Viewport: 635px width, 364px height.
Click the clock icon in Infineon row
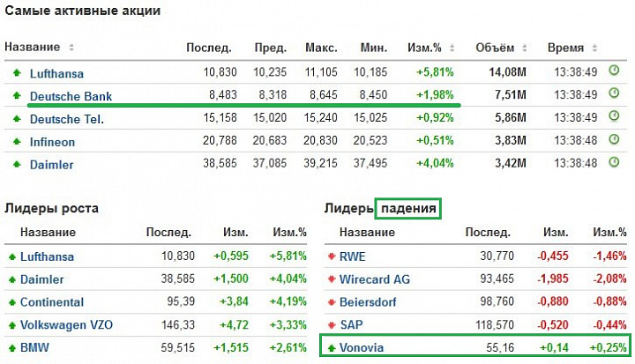click(614, 139)
